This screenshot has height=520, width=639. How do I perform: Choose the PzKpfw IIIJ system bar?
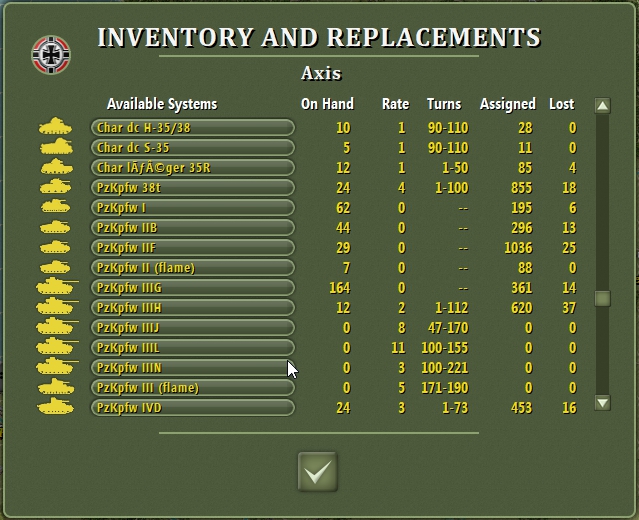click(192, 327)
